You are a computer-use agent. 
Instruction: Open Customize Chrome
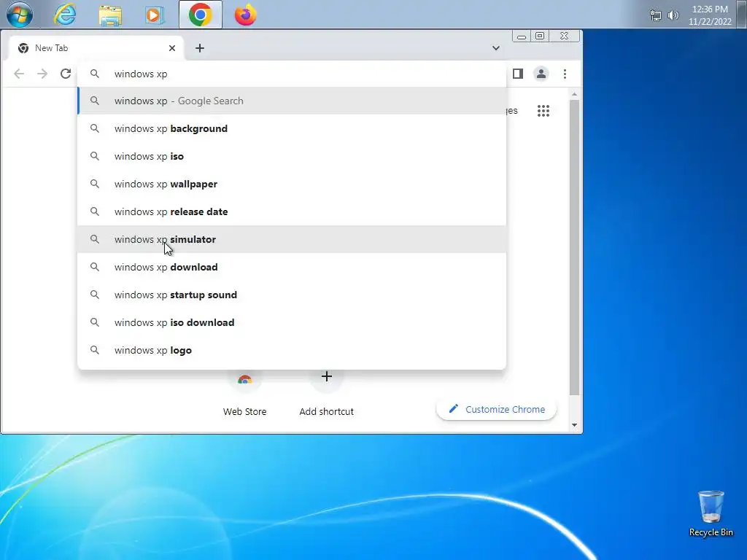click(x=496, y=409)
